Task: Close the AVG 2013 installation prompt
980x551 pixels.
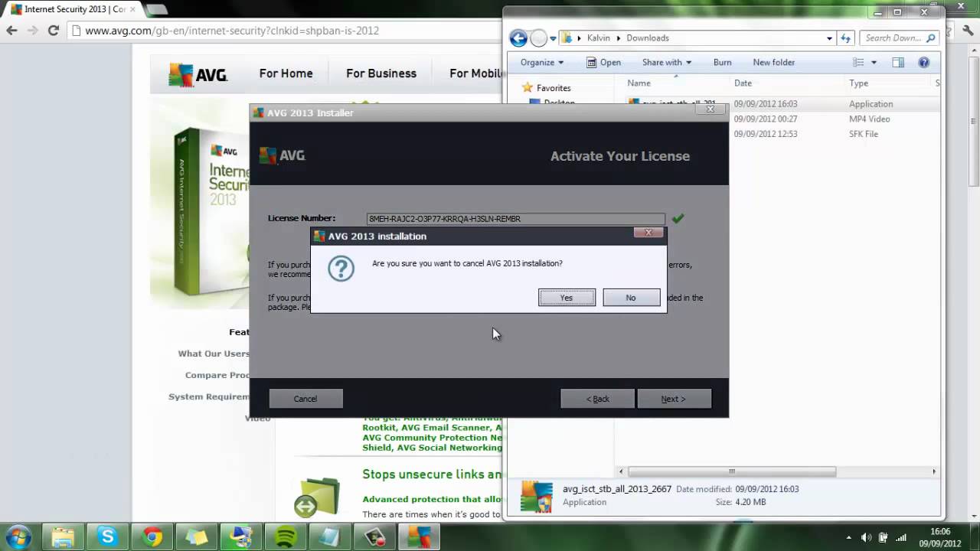Action: (x=648, y=233)
